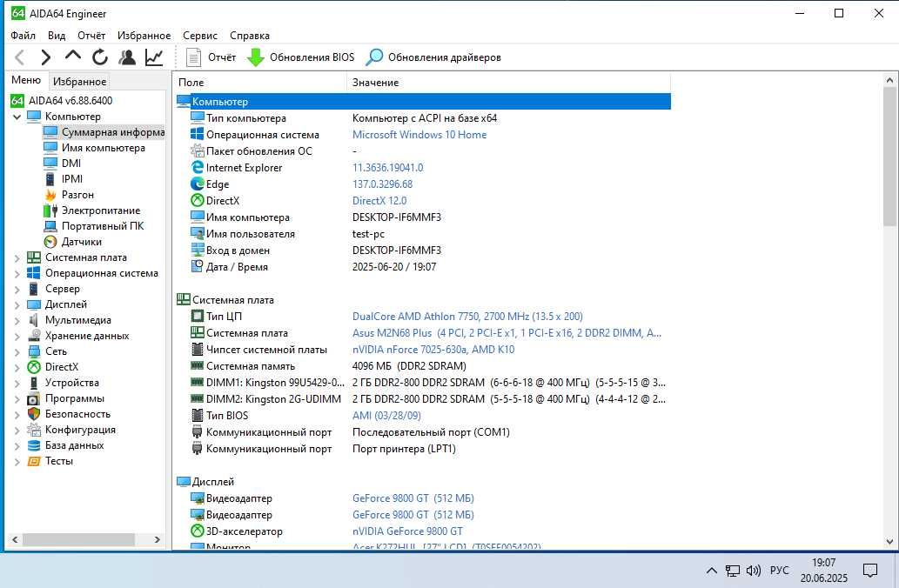899x588 pixels.
Task: Click the tree panel horizontal scrollbar right arrow
Action: [158, 540]
